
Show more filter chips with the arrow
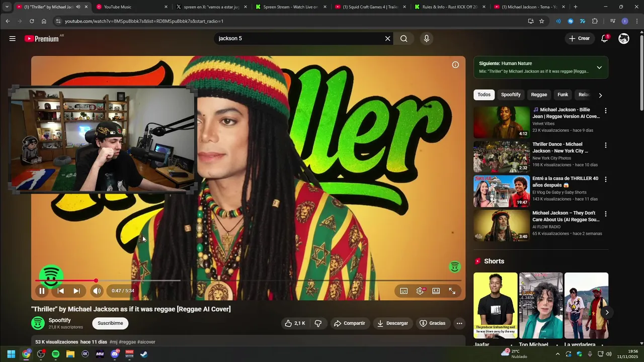(600, 95)
